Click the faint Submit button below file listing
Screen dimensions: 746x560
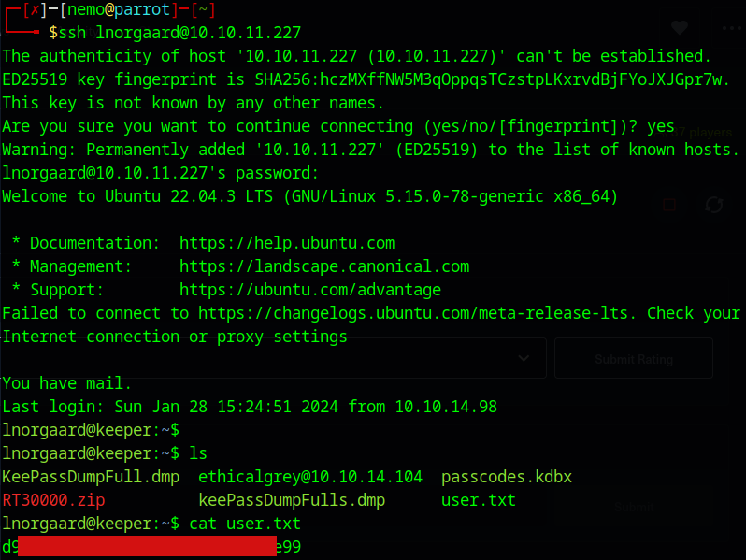click(634, 506)
